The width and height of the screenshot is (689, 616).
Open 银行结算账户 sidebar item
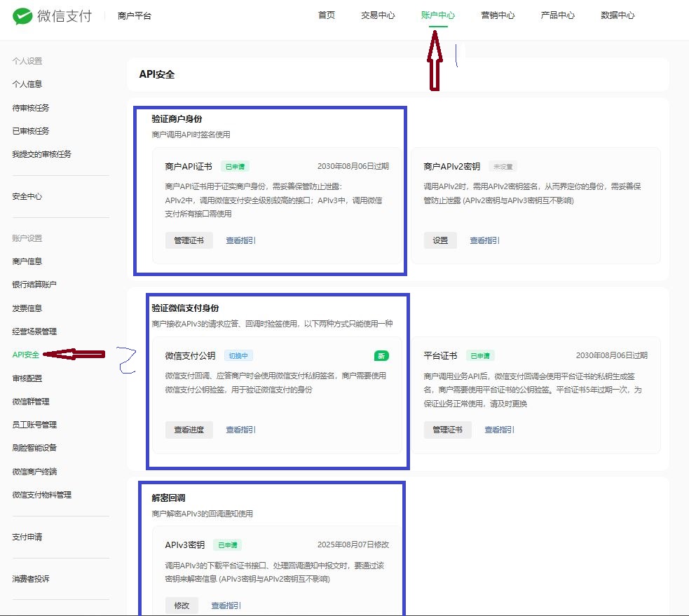pyautogui.click(x=34, y=285)
